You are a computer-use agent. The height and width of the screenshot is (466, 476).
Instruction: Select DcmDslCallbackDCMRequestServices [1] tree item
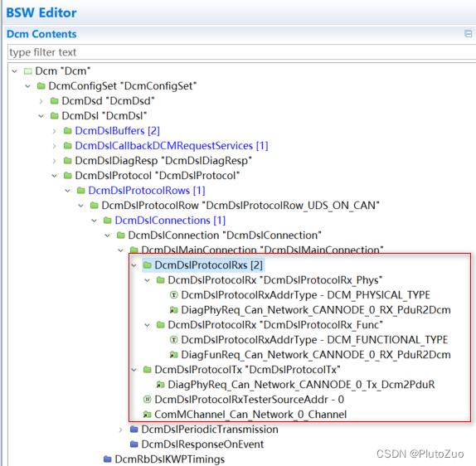pos(172,146)
